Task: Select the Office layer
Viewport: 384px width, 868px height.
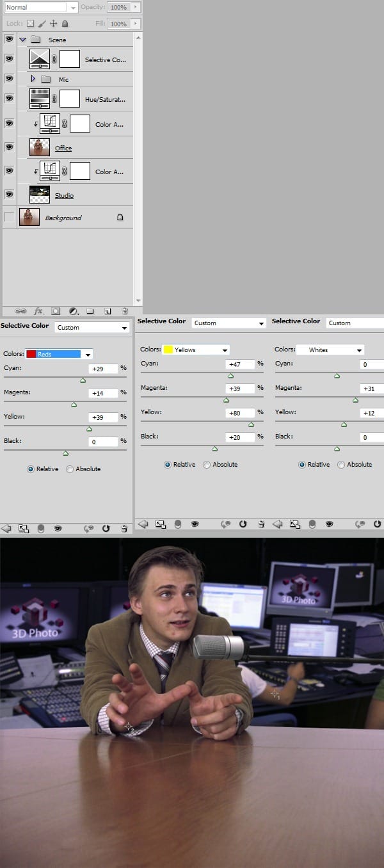Action: pos(63,148)
